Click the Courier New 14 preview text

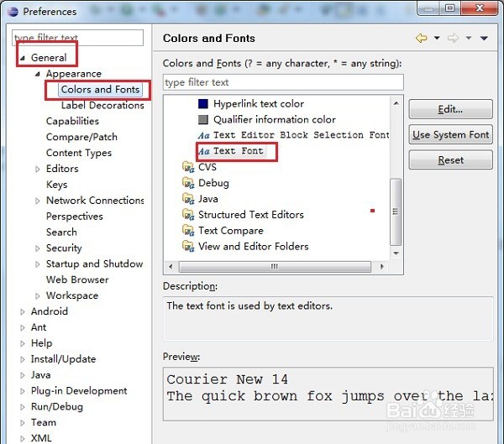pos(227,379)
